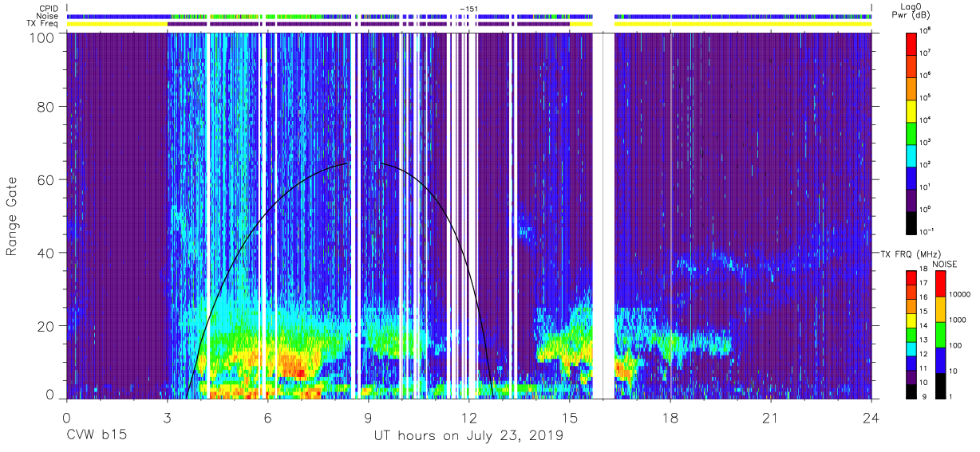Screen dimensions: 980x452
Task: Pick the blue segment of NOISE colorbar
Action: 940,360
